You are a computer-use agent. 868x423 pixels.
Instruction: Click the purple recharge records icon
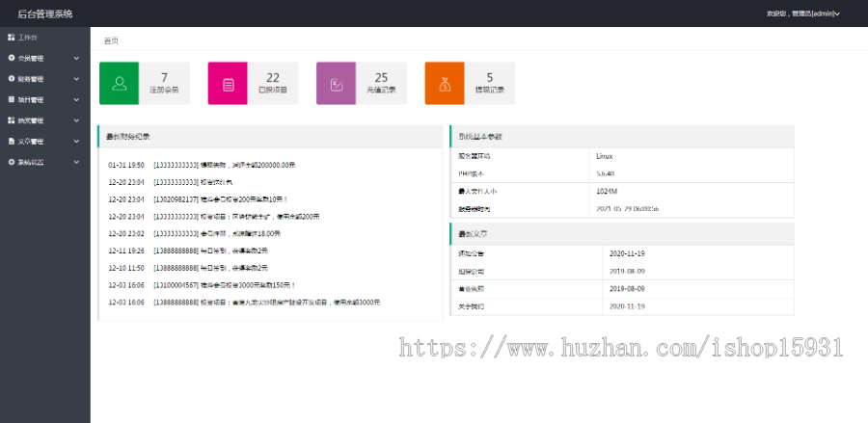337,84
